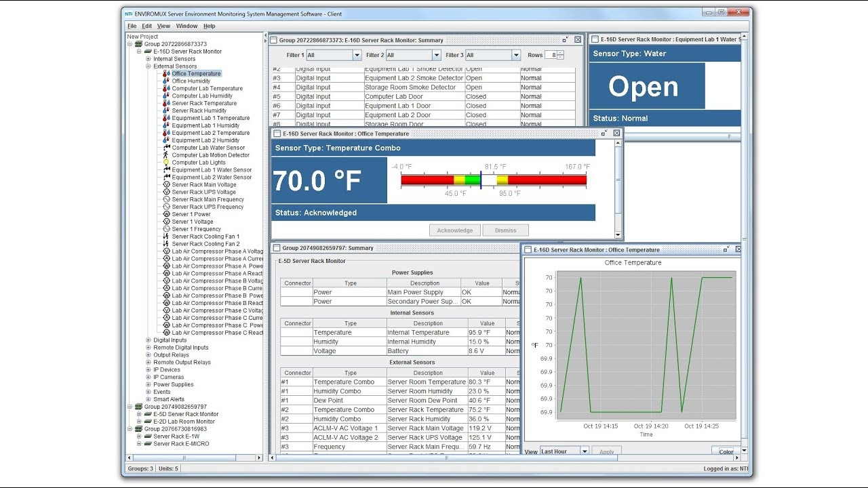Click the Computer Lab Lights bulb icon
868x488 pixels.
(x=166, y=163)
